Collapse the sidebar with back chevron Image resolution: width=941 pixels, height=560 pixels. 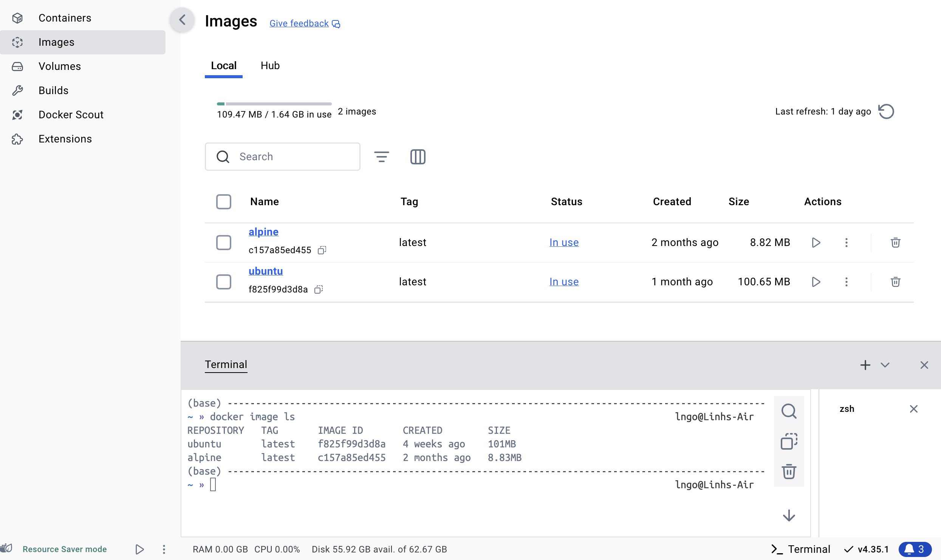coord(183,20)
